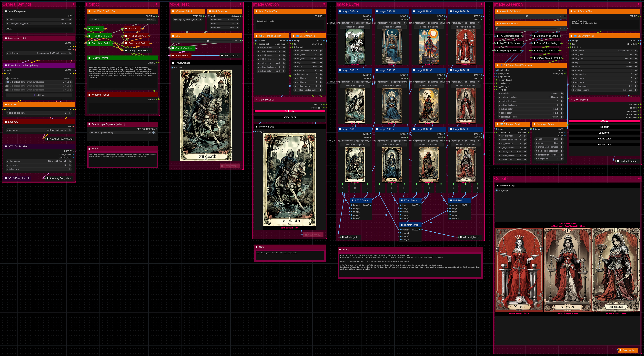
Task: Click the General Settings group bypass arrow icon
Action: tap(73, 4)
